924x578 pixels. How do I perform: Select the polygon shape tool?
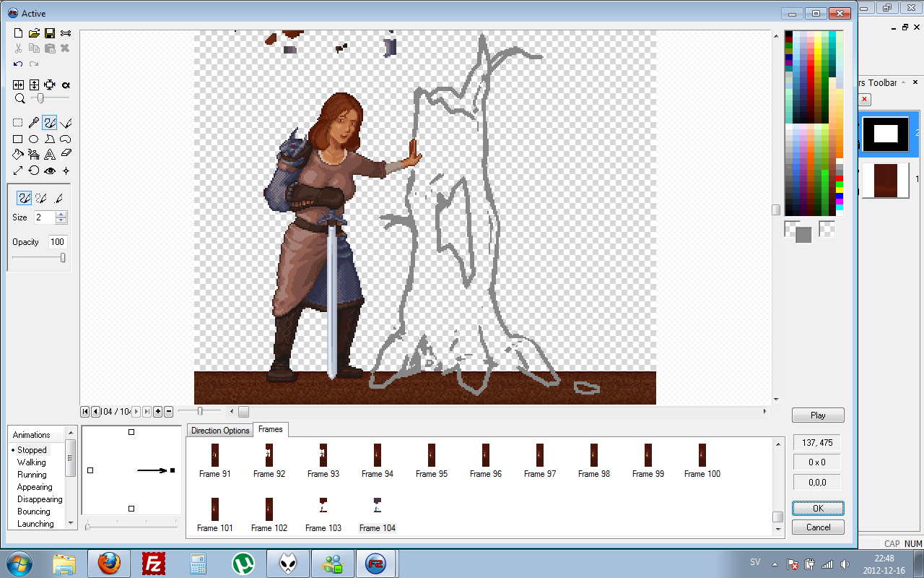[x=50, y=139]
